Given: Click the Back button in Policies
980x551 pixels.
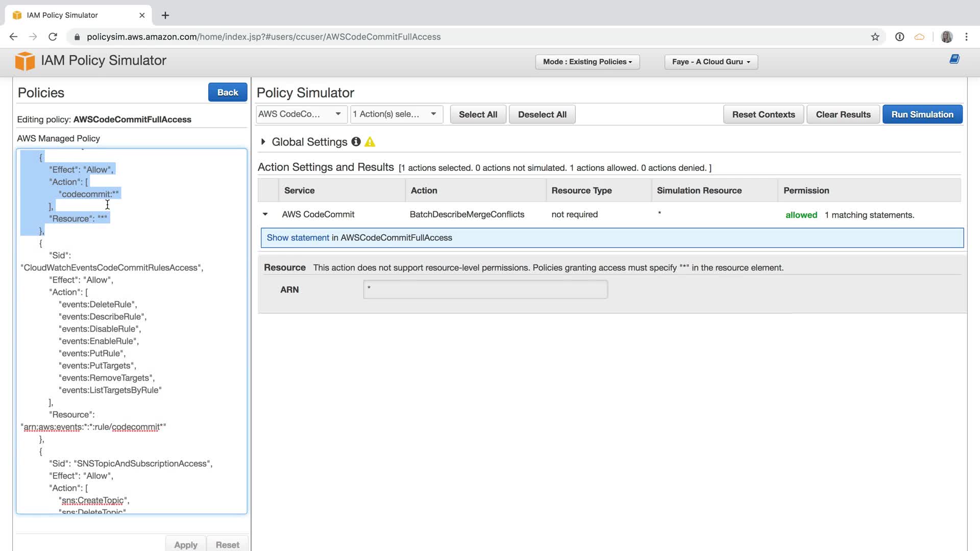Looking at the screenshot, I should point(227,92).
